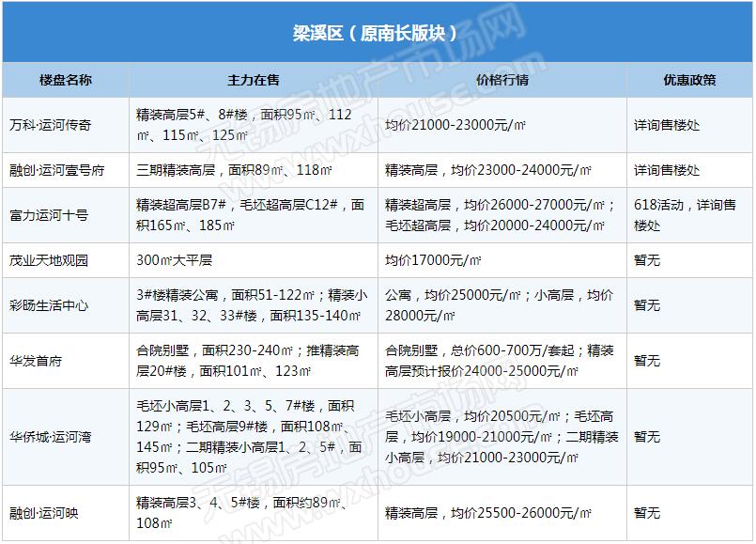
Task: Click the price 均价17000元/㎡
Action: (433, 260)
